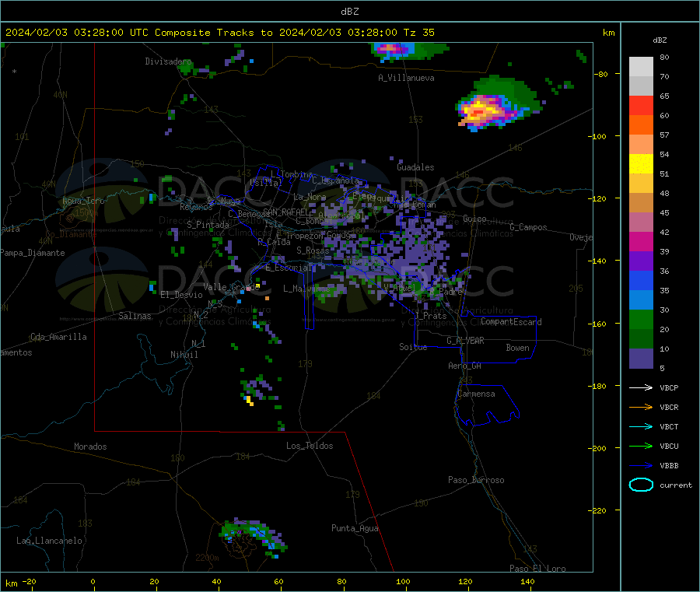Click the '-180' tick on the vertical km axis
Image resolution: width=700 pixels, height=592 pixels.
pos(599,386)
